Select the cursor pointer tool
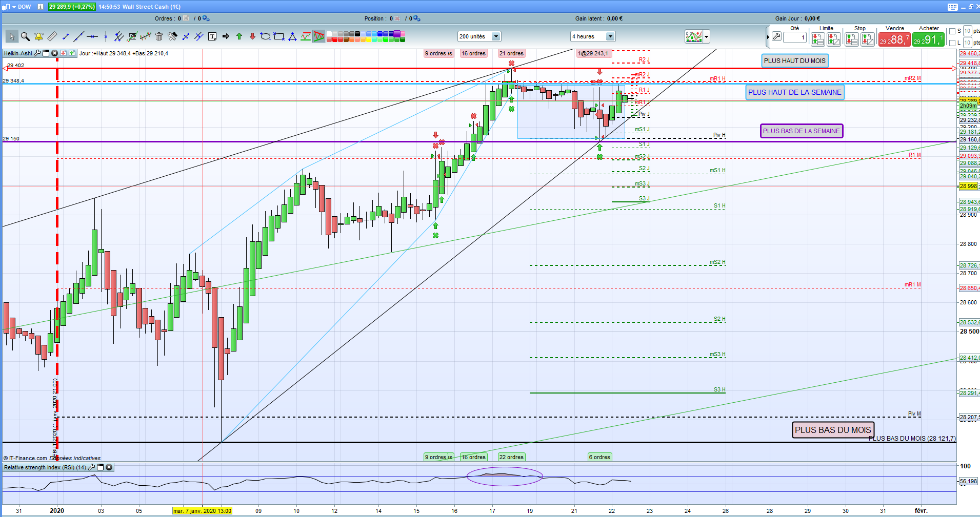The width and height of the screenshot is (980, 517). click(12, 36)
